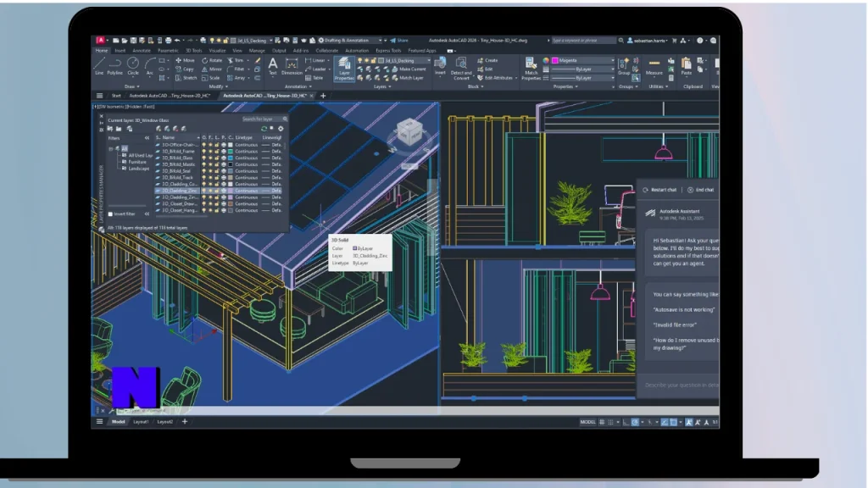The width and height of the screenshot is (868, 488).
Task: Enable the Invert filter checkbox
Action: (x=111, y=214)
